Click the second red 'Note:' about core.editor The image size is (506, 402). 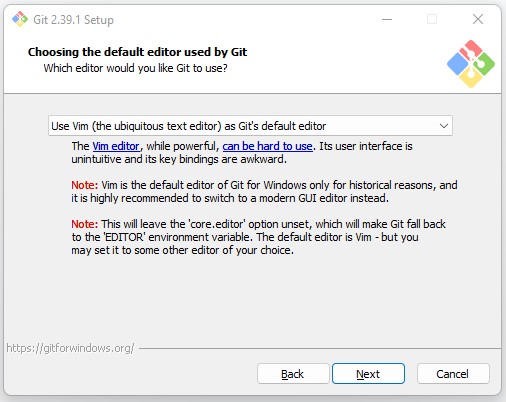click(85, 224)
